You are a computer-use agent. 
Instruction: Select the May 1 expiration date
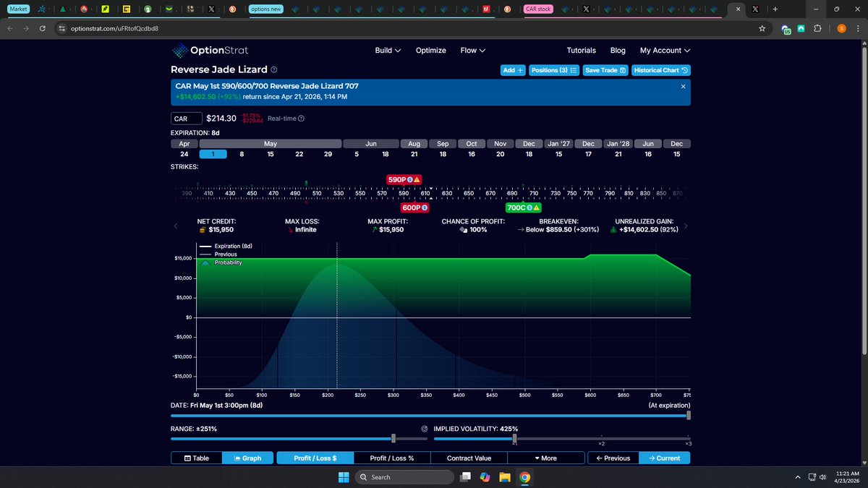coord(213,154)
